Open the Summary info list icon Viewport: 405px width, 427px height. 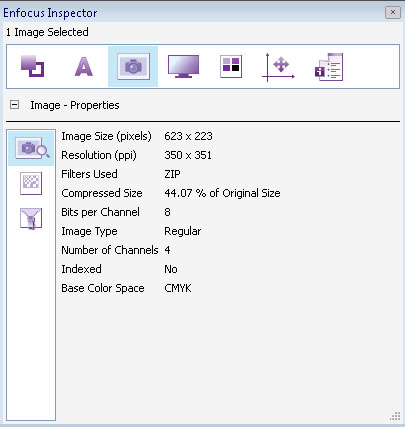(x=329, y=67)
